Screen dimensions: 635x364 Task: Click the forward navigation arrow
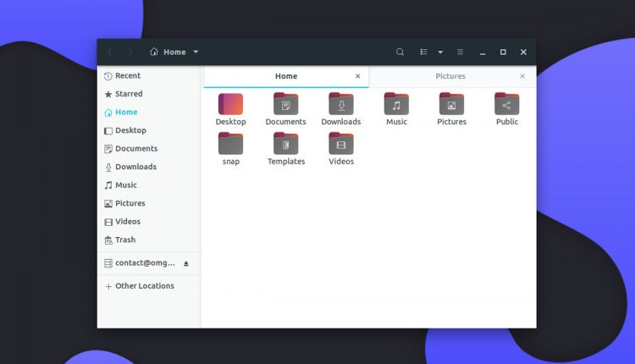tap(130, 52)
